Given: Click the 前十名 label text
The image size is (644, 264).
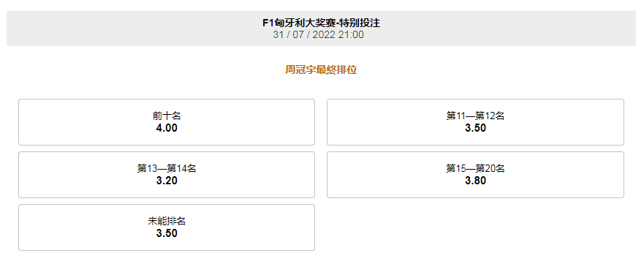Looking at the screenshot, I should coord(167,116).
